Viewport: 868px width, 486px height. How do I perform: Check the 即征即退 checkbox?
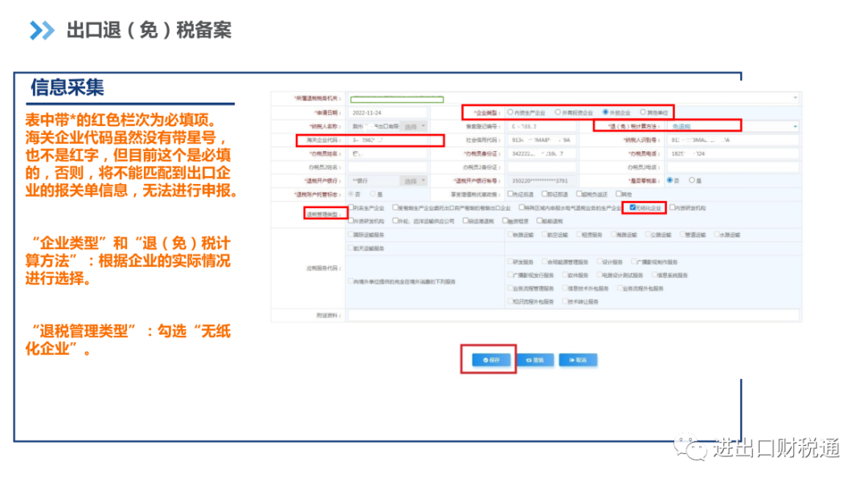click(x=545, y=194)
